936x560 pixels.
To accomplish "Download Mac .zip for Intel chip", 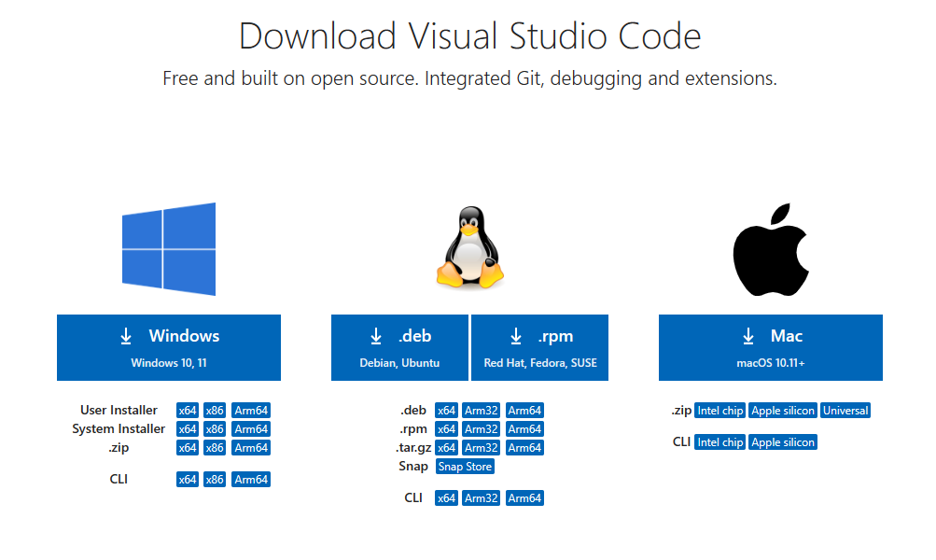I will click(x=719, y=410).
